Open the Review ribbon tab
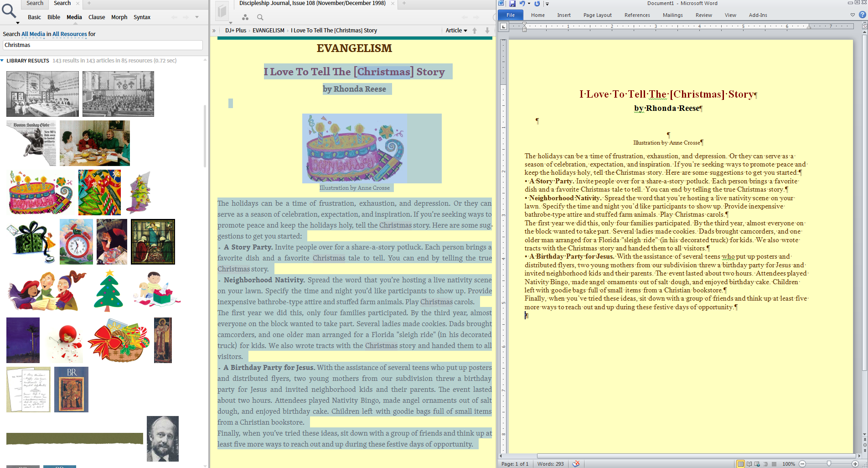Viewport: 868px width, 468px height. (x=704, y=15)
